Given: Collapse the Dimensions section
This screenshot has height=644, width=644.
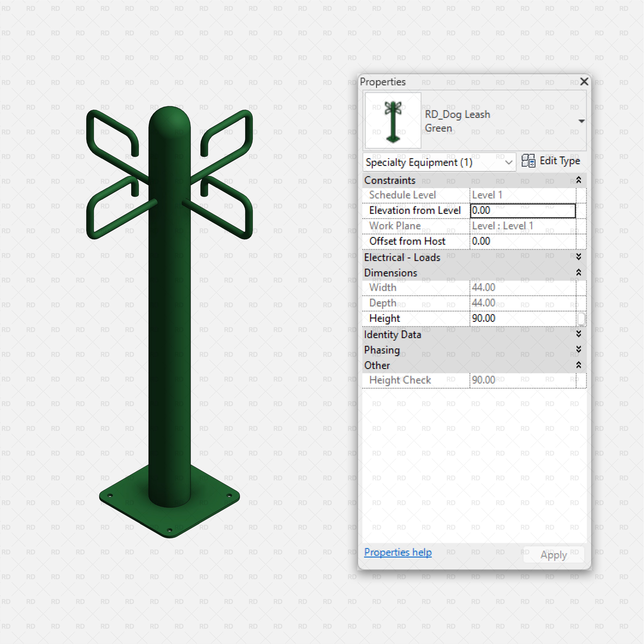Looking at the screenshot, I should pos(579,273).
